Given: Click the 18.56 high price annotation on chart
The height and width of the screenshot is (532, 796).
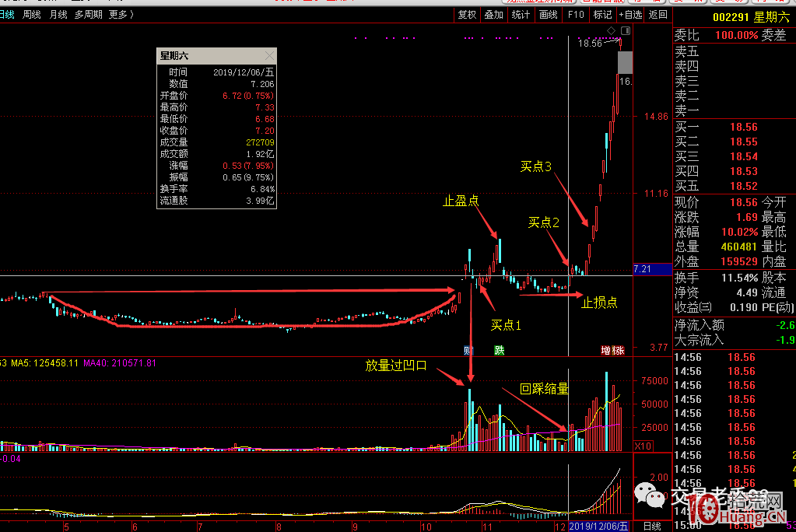Looking at the screenshot, I should [x=590, y=43].
